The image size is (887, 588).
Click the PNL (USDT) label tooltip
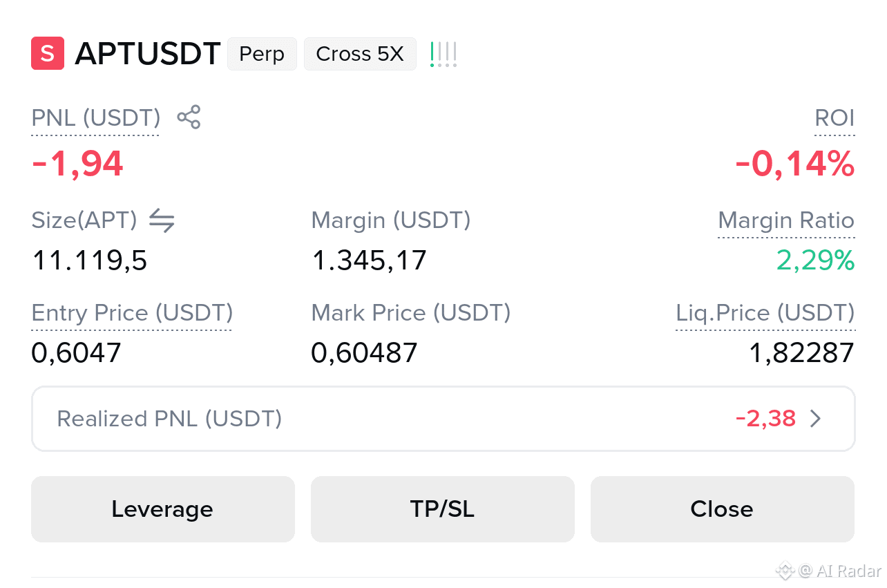[96, 118]
